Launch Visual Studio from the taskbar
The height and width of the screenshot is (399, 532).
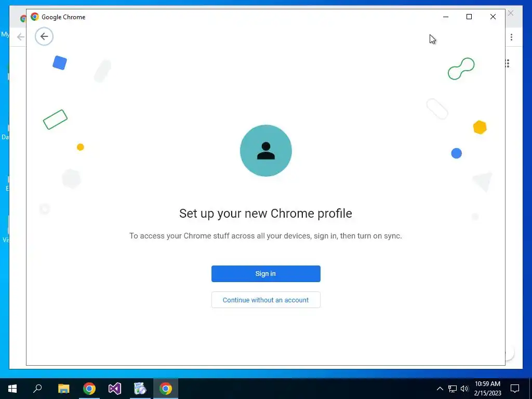click(x=115, y=389)
